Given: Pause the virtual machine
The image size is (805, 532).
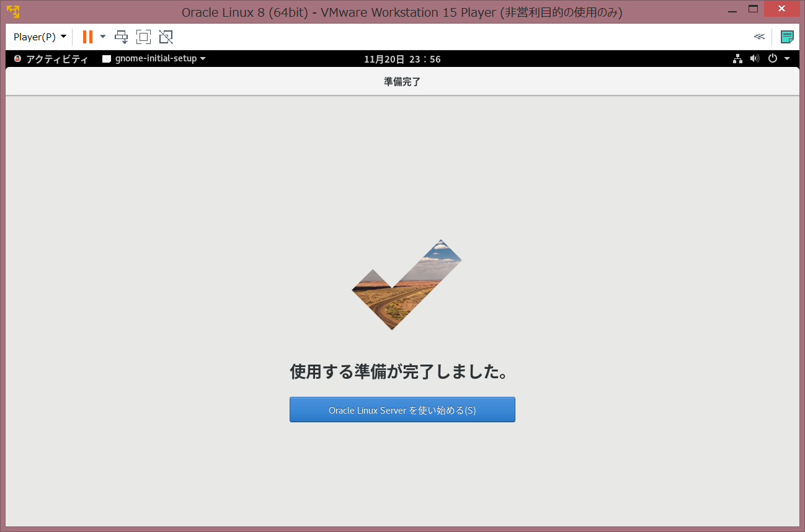Looking at the screenshot, I should pos(87,37).
